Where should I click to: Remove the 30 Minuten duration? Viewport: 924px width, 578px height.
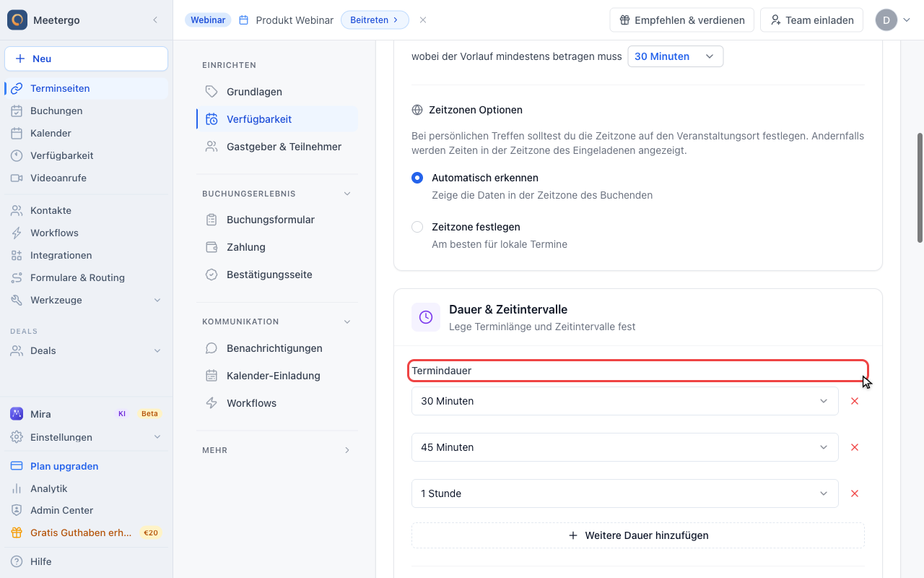point(855,401)
